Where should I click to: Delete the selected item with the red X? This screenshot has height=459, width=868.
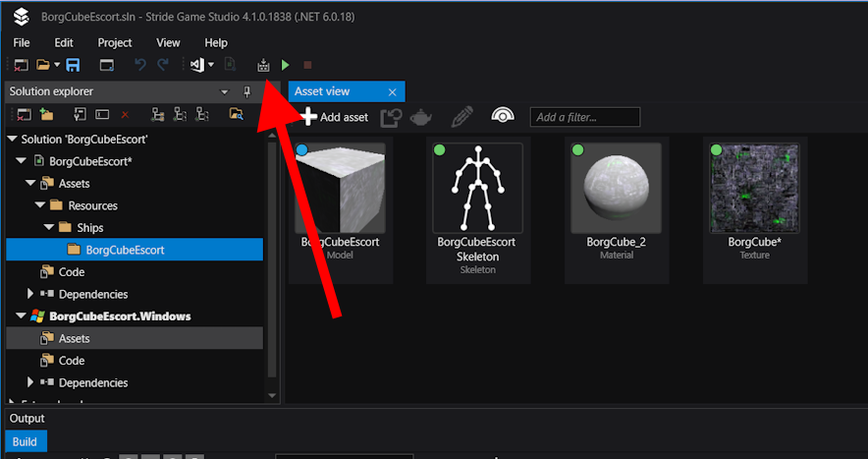[x=125, y=115]
